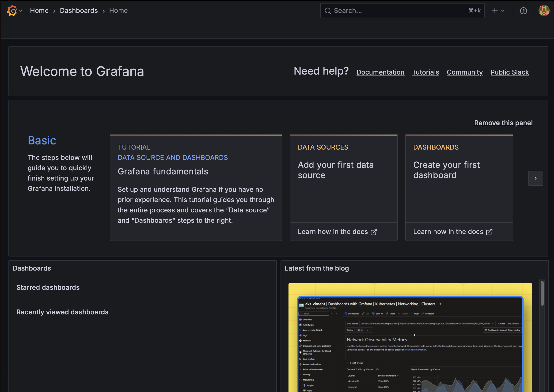This screenshot has width=554, height=392.
Task: Open the Documentation link
Action: click(x=380, y=72)
